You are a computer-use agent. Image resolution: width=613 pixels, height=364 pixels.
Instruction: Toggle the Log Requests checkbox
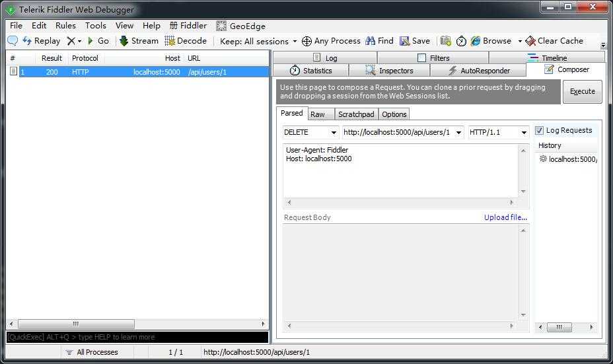tap(539, 131)
